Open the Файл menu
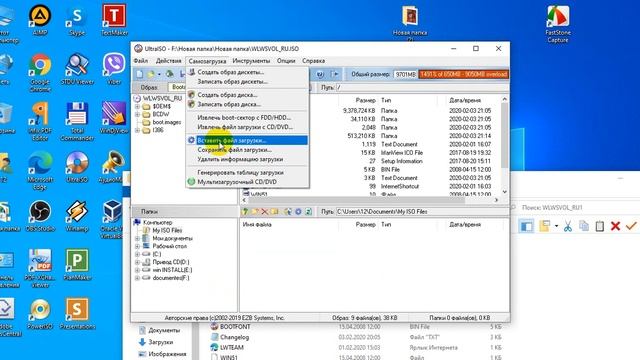640x360 pixels. [141, 61]
